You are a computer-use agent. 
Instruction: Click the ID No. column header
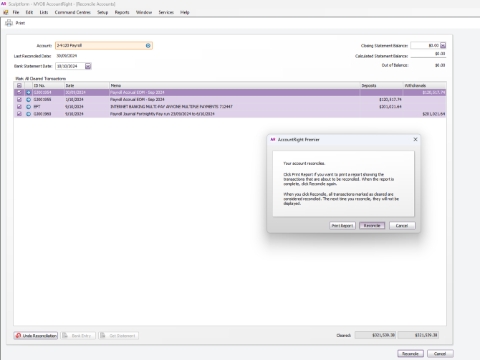[x=48, y=86]
